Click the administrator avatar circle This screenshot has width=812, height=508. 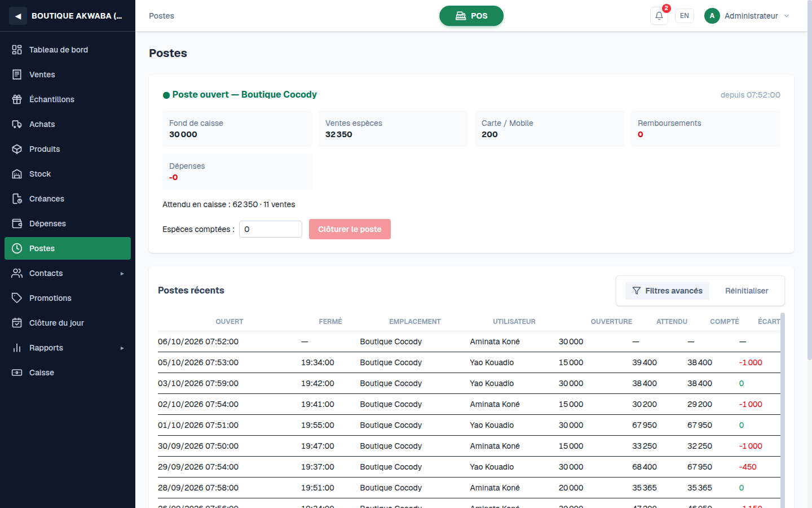point(712,16)
